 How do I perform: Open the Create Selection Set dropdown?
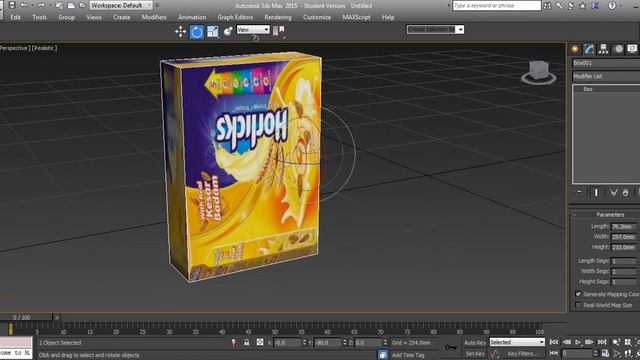pyautogui.click(x=435, y=29)
